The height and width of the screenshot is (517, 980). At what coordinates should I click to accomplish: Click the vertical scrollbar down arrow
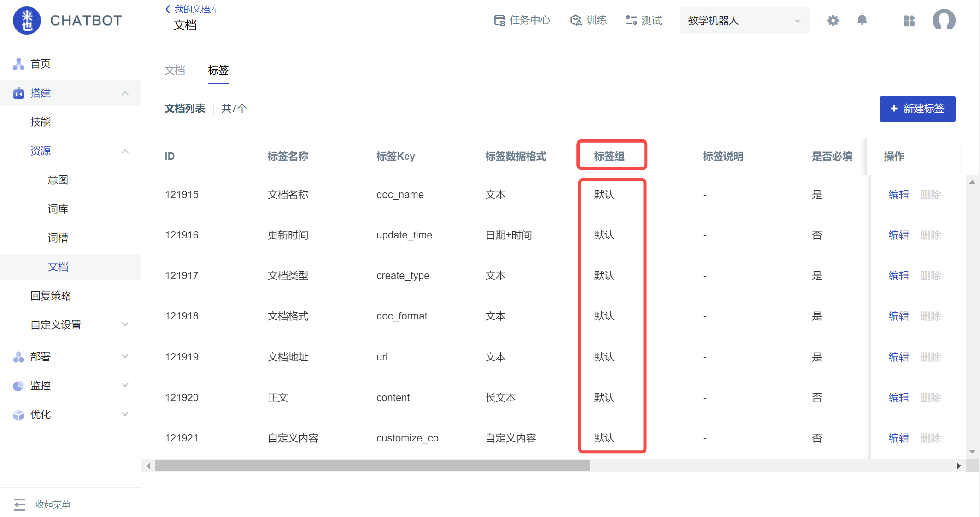click(972, 452)
